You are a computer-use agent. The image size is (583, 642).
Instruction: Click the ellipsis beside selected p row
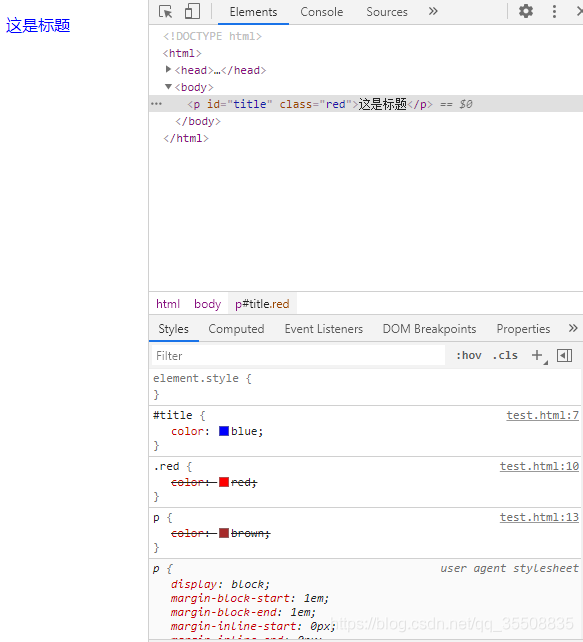pyautogui.click(x=156, y=104)
